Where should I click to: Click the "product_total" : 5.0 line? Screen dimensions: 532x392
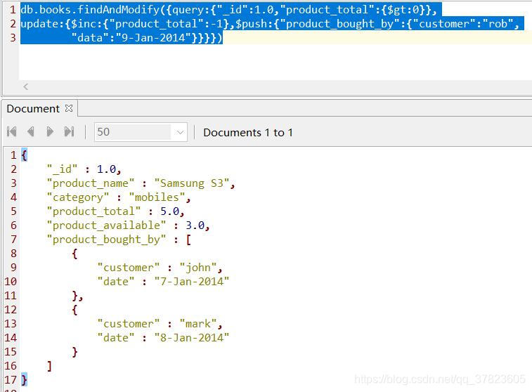115,211
